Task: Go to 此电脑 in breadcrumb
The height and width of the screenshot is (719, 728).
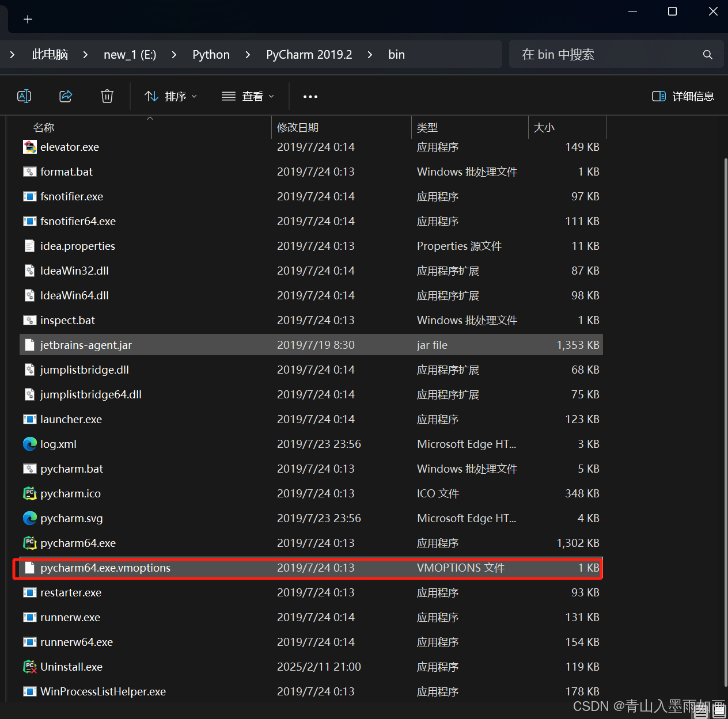Action: pos(50,55)
